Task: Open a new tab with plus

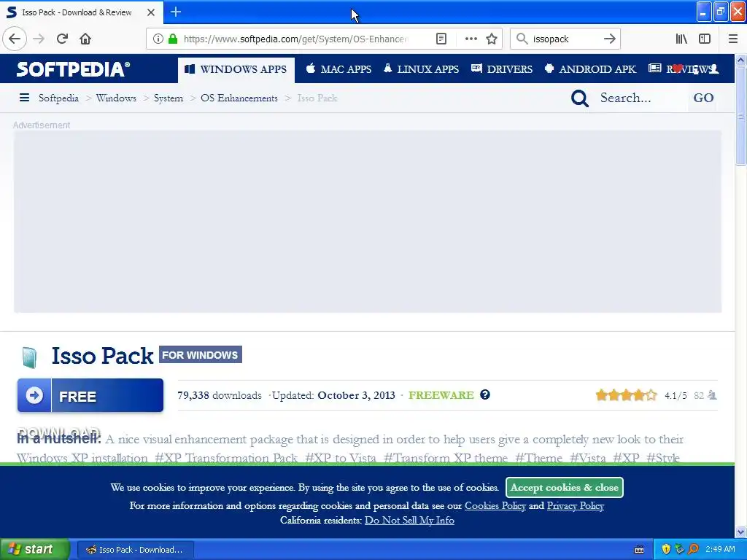Action: point(176,12)
